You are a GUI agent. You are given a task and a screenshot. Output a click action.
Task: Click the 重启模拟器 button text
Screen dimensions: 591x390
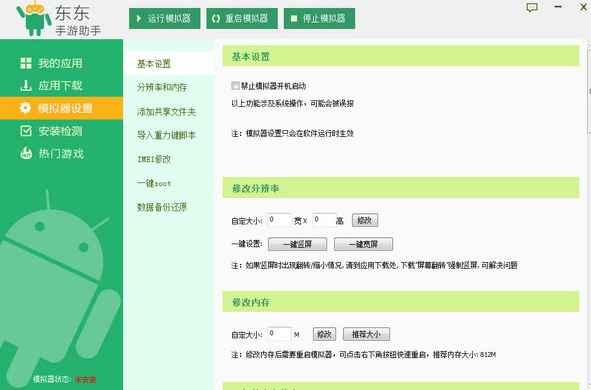click(x=247, y=18)
